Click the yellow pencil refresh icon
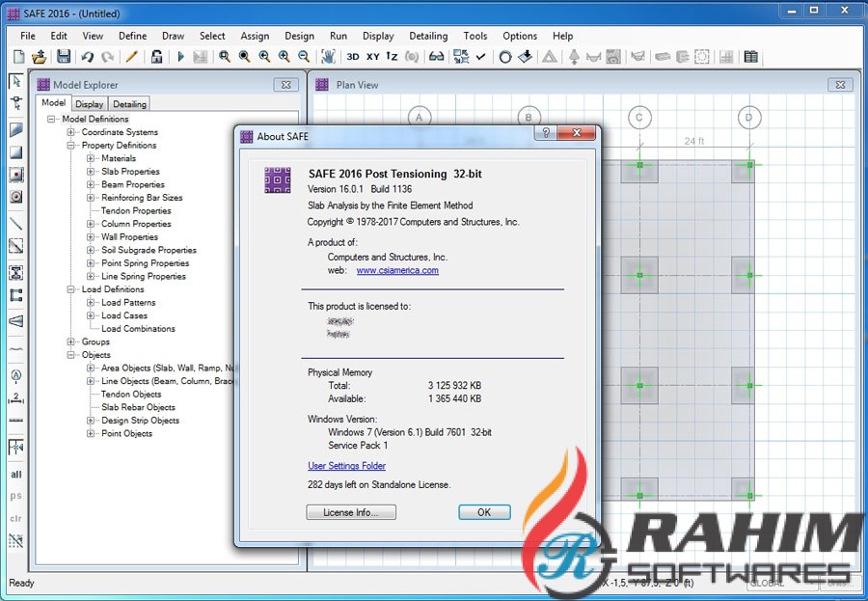This screenshot has width=868, height=601. point(132,57)
